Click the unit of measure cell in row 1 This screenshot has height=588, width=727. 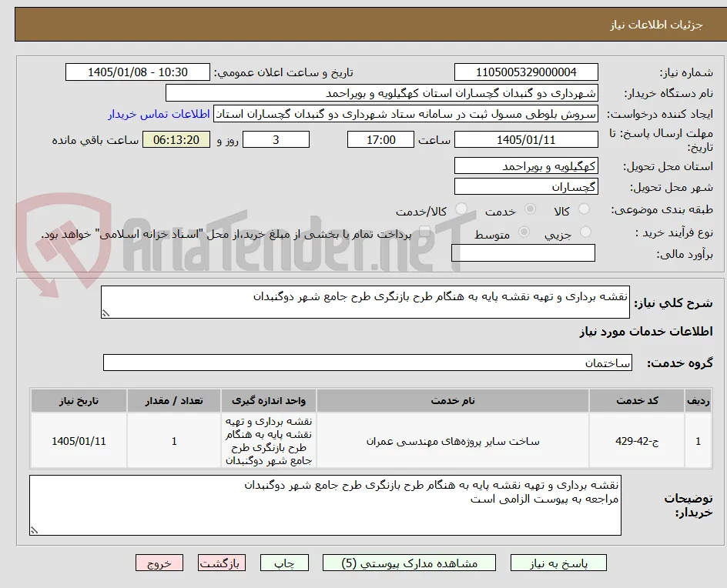pyautogui.click(x=269, y=441)
